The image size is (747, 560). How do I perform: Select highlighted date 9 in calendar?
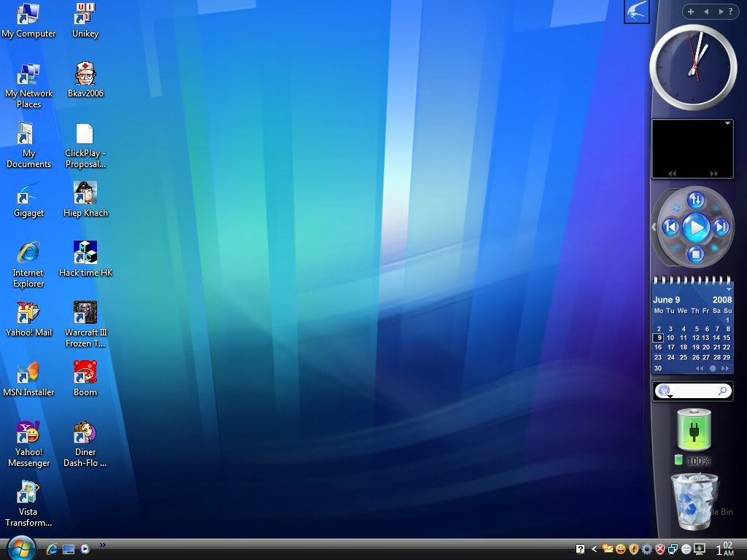click(x=658, y=338)
